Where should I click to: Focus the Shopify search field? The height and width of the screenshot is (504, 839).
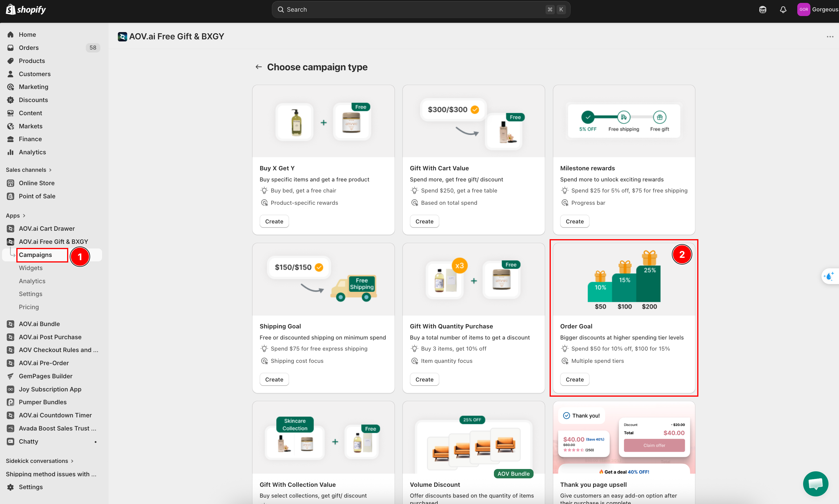coord(421,10)
